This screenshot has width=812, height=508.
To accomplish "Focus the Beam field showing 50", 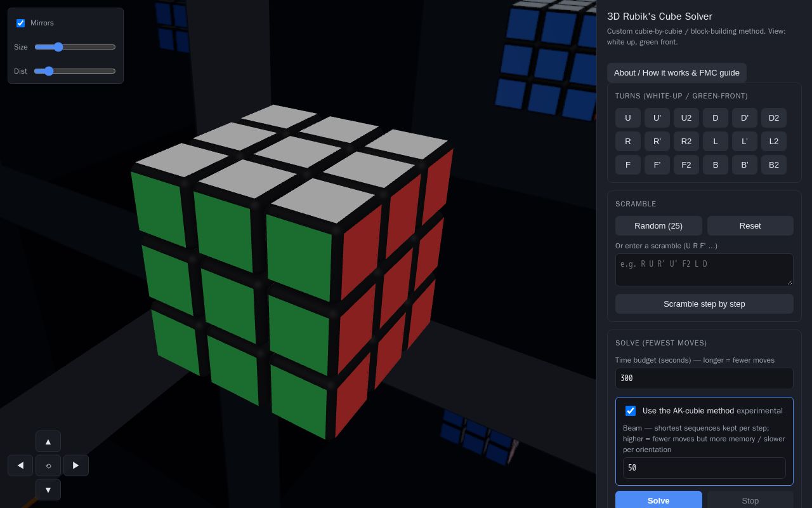I will point(704,467).
